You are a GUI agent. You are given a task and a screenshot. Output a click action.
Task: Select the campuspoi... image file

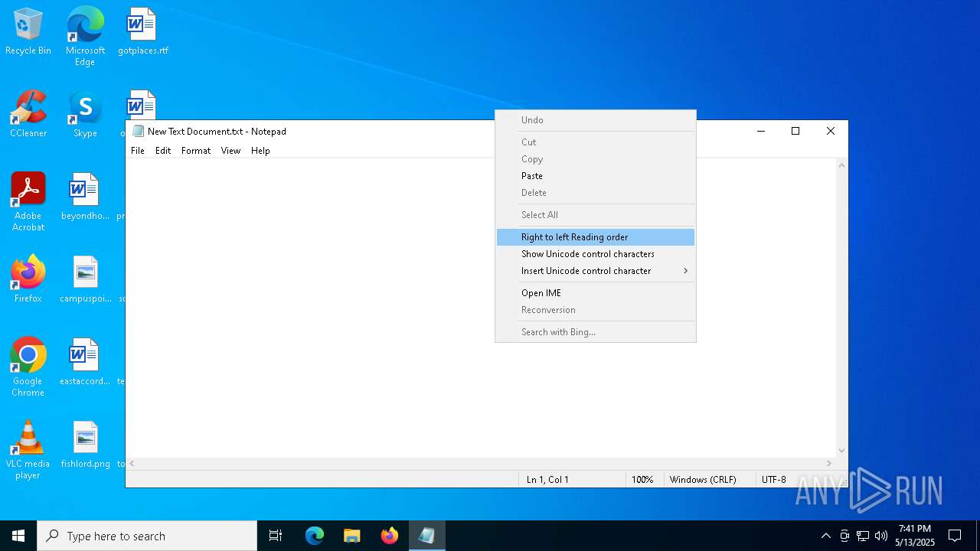coord(85,279)
